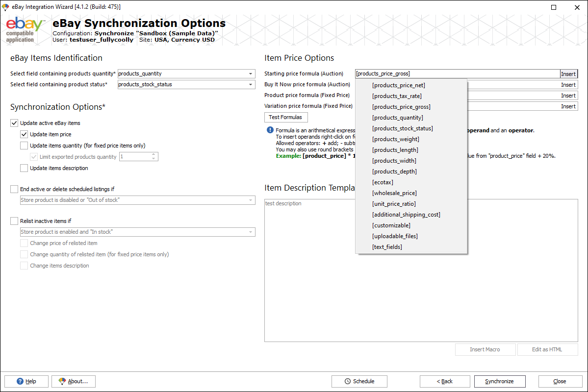Click Insert for Buy It Now formula
Screen dimensions: 588x392
pyautogui.click(x=568, y=85)
